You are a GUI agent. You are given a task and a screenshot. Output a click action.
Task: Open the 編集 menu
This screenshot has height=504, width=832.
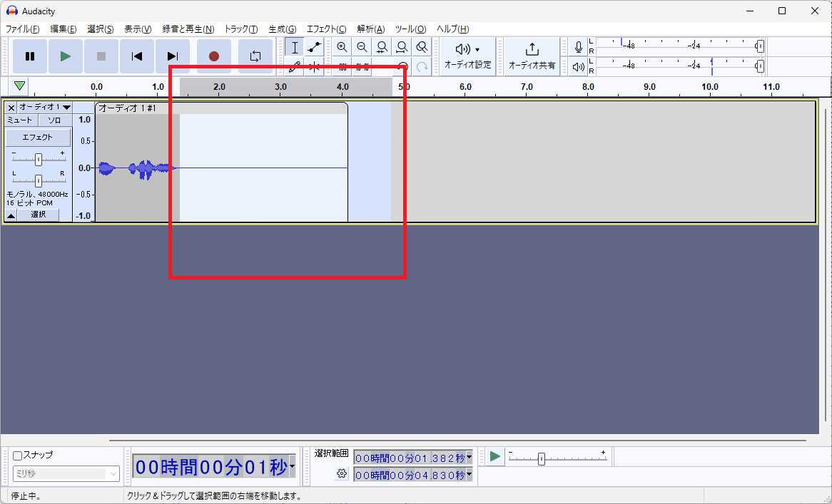tap(63, 29)
